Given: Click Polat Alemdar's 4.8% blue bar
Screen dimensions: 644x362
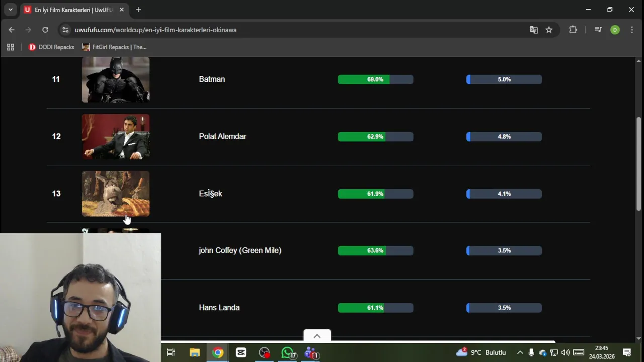Looking at the screenshot, I should click(504, 137).
